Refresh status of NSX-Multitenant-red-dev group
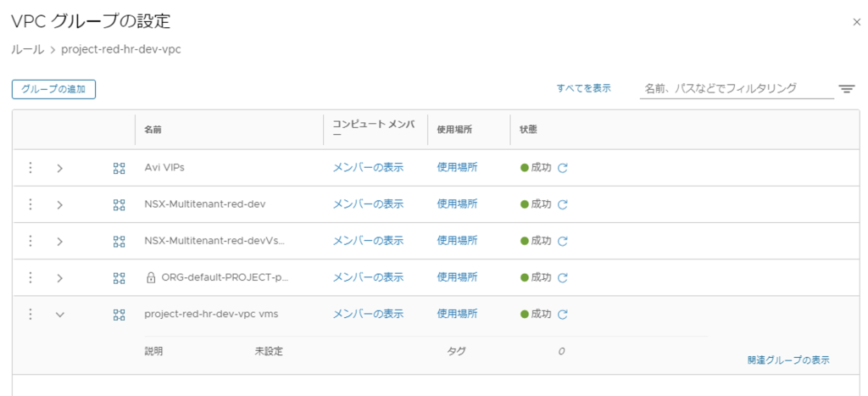 tap(563, 204)
